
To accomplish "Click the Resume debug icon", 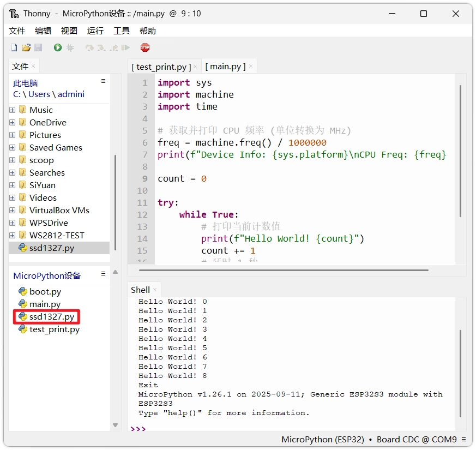I will click(126, 48).
